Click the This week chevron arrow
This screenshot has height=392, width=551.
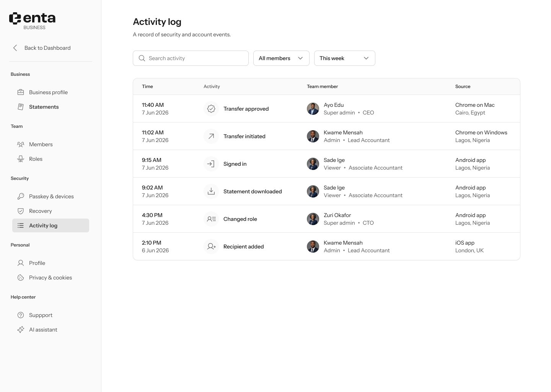[366, 58]
